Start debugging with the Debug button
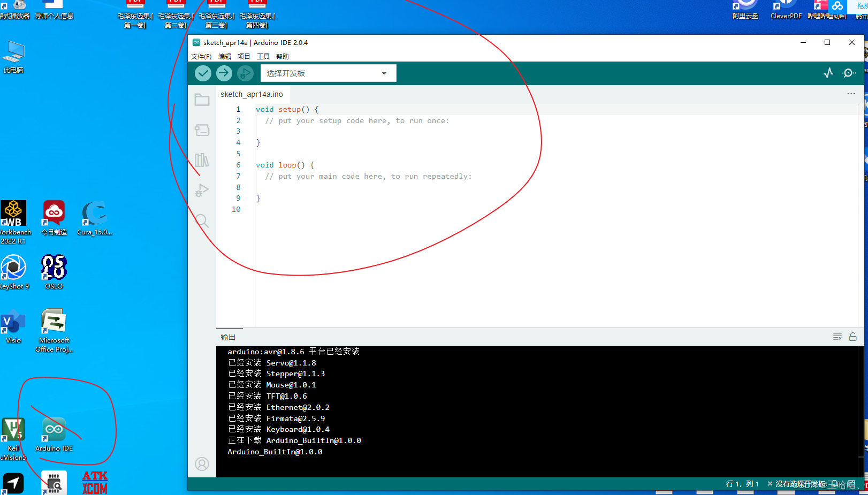 246,73
